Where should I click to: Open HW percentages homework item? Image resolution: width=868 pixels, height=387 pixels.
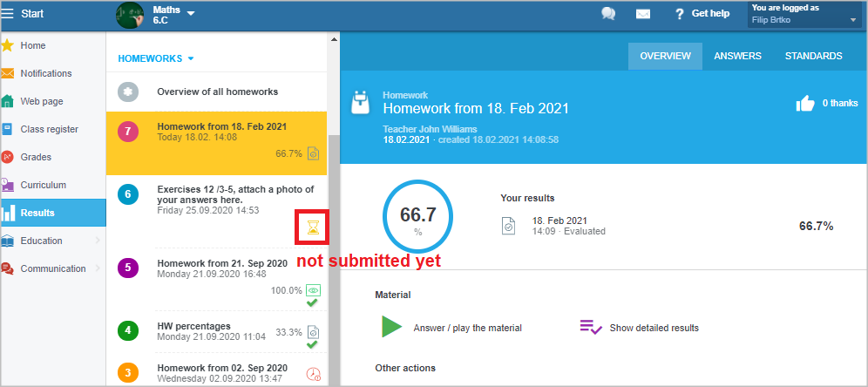point(216,333)
